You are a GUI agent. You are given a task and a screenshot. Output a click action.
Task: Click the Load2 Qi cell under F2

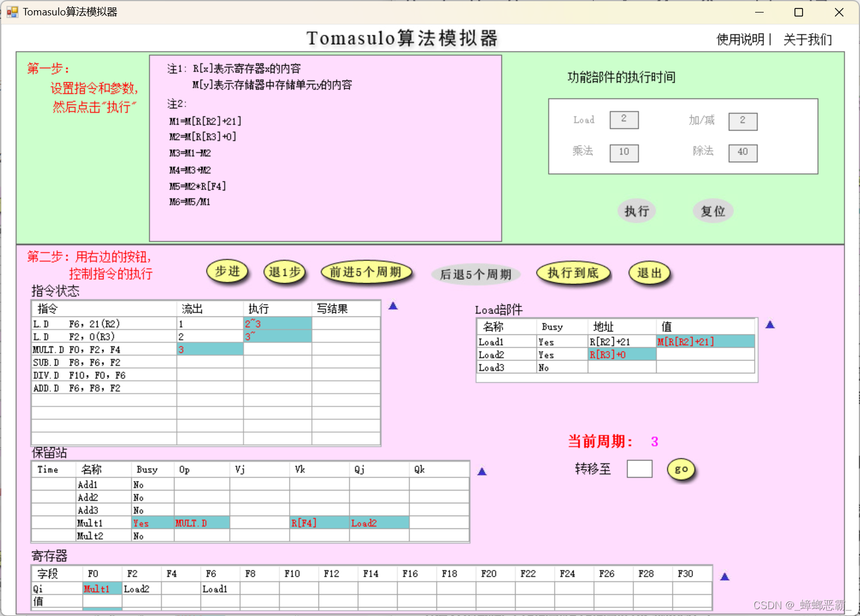(141, 589)
